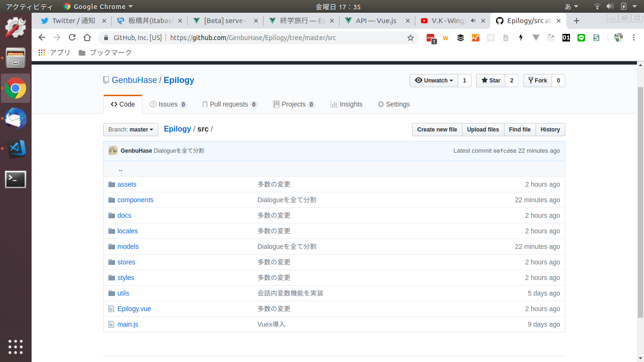Open Terminal from the dock

point(16,179)
